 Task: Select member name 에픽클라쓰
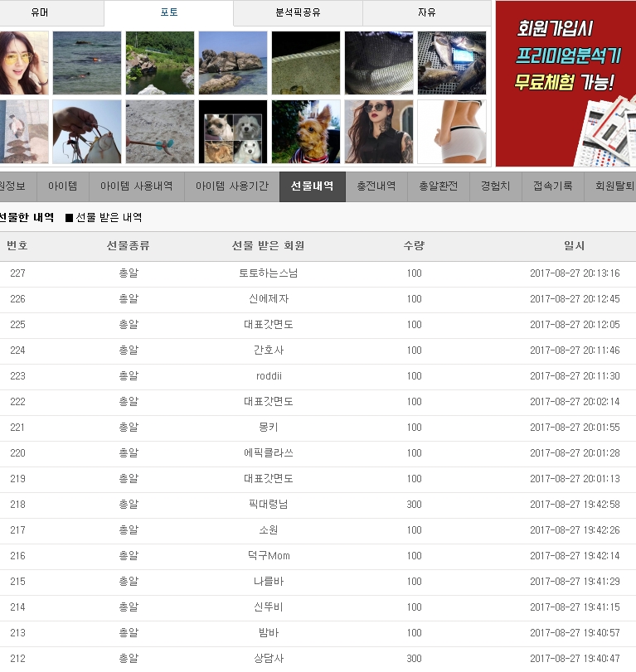coord(269,453)
